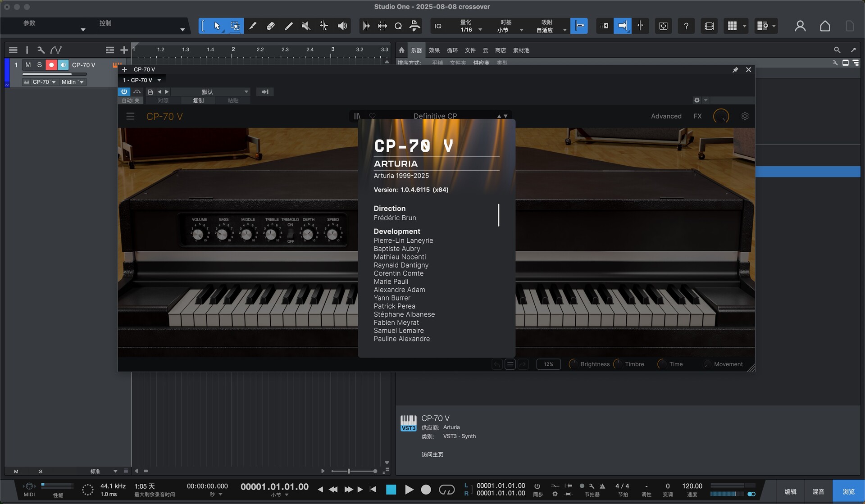Select the Mute tool
Image resolution: width=865 pixels, height=504 pixels.
pyautogui.click(x=306, y=26)
